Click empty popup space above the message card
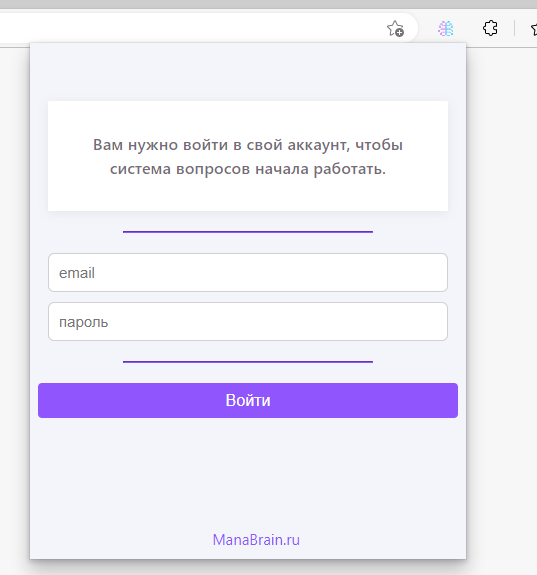Image resolution: width=537 pixels, height=575 pixels. click(x=248, y=72)
